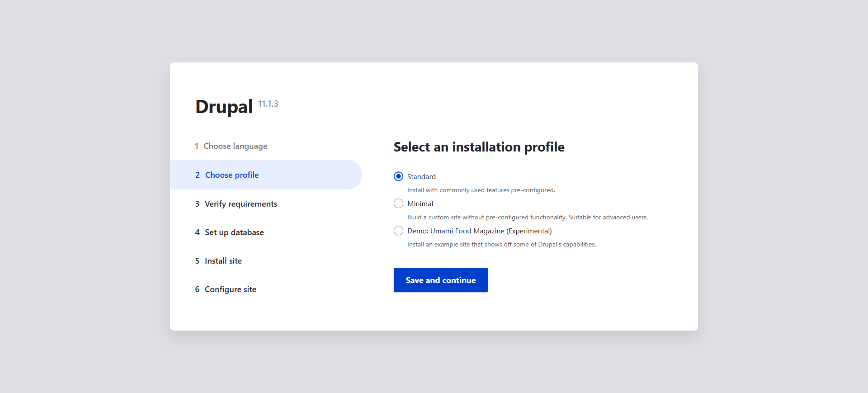Click step 5 Install site
The image size is (868, 393).
[x=218, y=261]
